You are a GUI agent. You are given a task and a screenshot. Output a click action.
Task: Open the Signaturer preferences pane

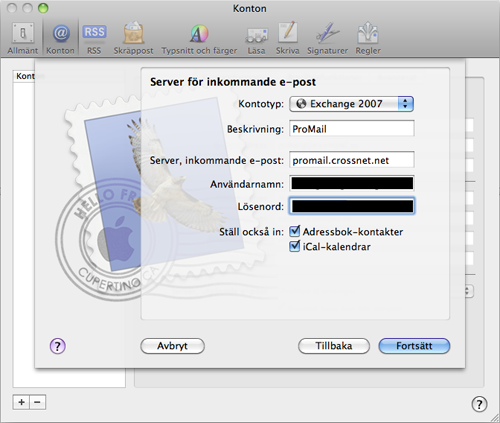point(327,38)
